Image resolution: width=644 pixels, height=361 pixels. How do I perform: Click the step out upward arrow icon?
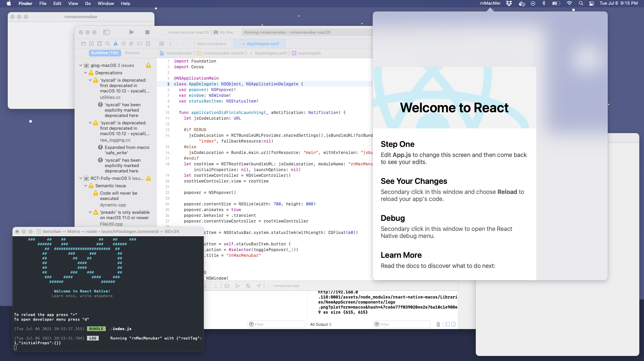coord(216,286)
